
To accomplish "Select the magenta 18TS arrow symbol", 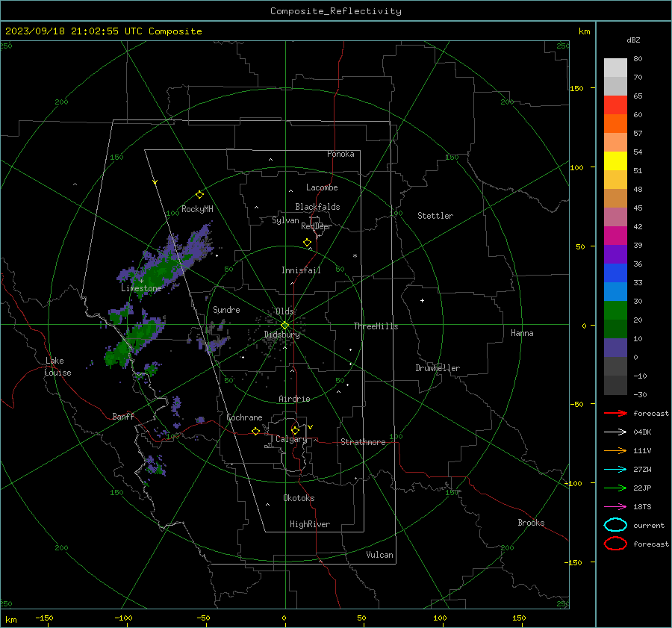I will 615,507.
